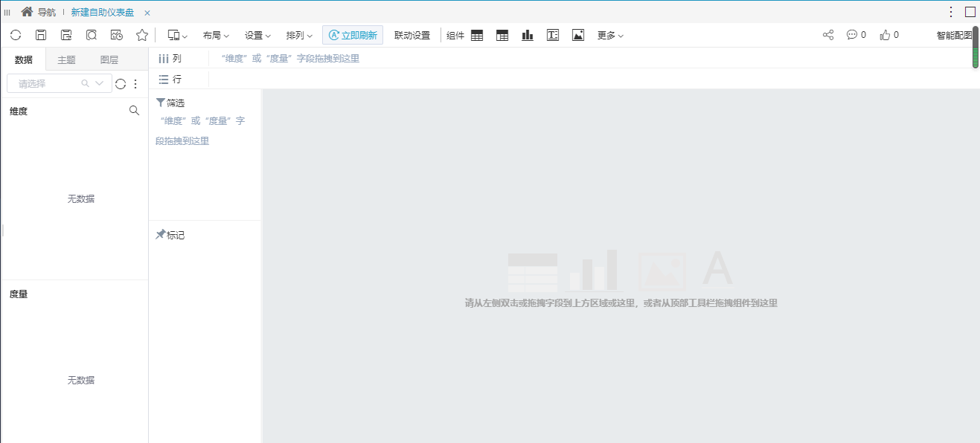Insert an image component

(578, 34)
